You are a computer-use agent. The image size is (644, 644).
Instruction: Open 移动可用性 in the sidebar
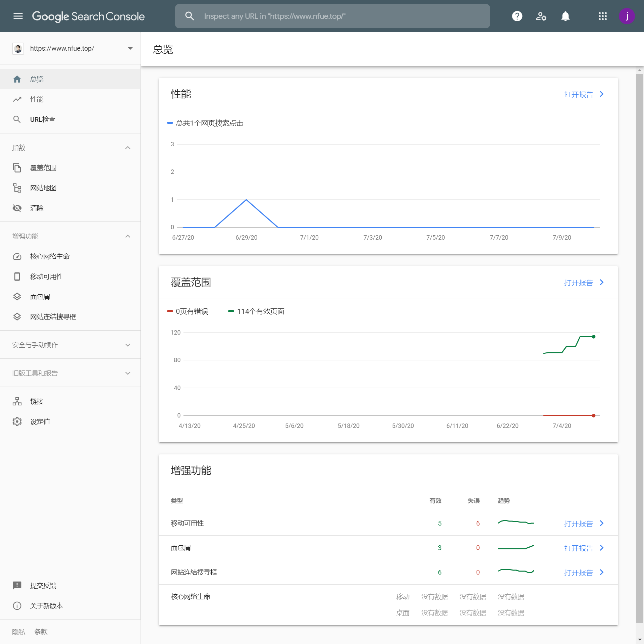(x=70, y=277)
